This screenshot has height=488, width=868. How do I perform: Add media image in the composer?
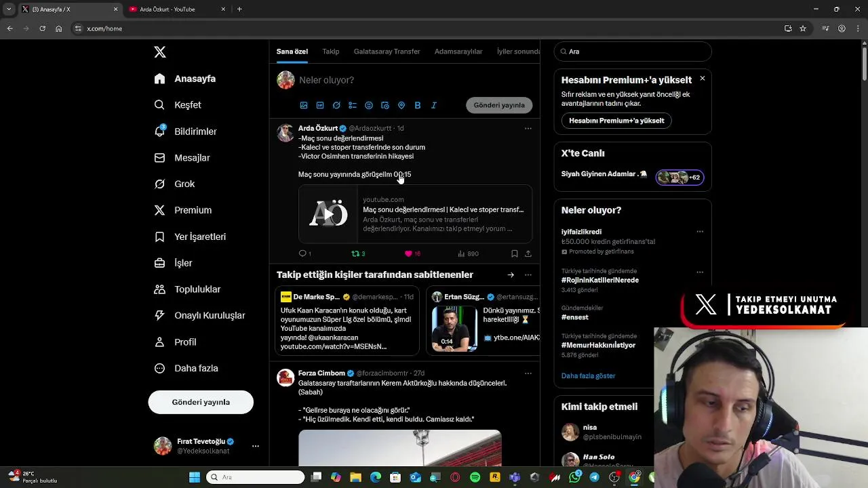click(x=304, y=105)
